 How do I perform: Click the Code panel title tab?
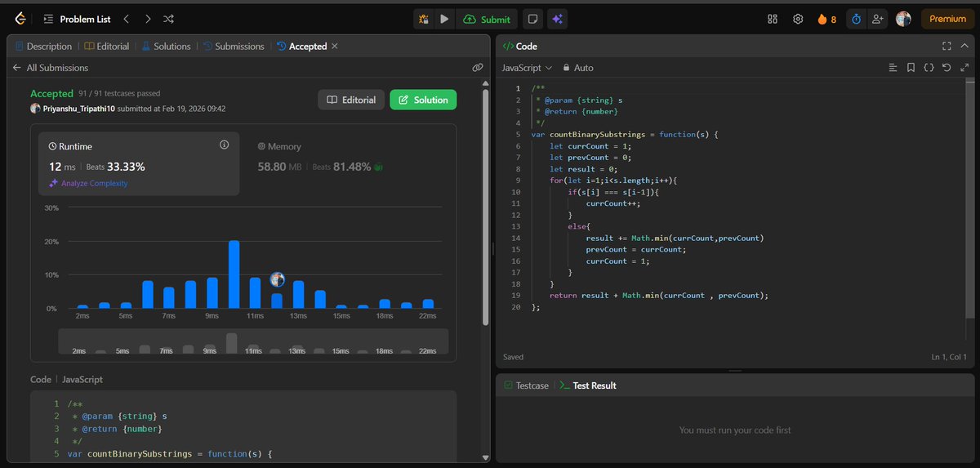click(520, 47)
